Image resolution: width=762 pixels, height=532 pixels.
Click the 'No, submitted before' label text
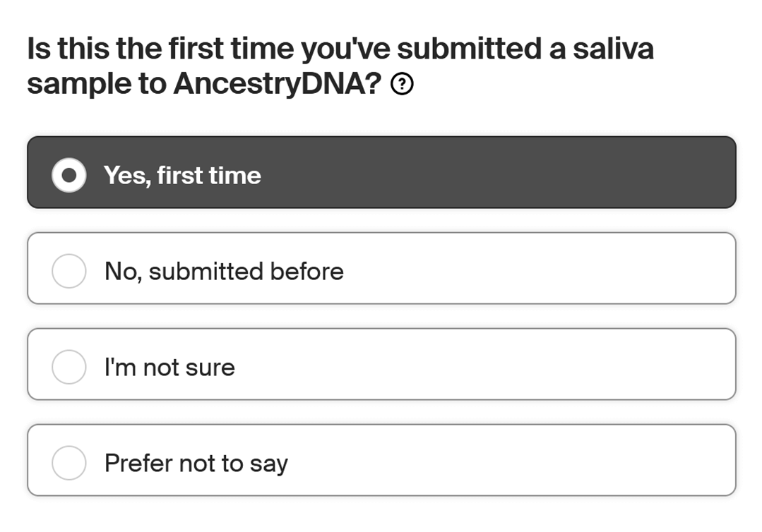tap(224, 271)
